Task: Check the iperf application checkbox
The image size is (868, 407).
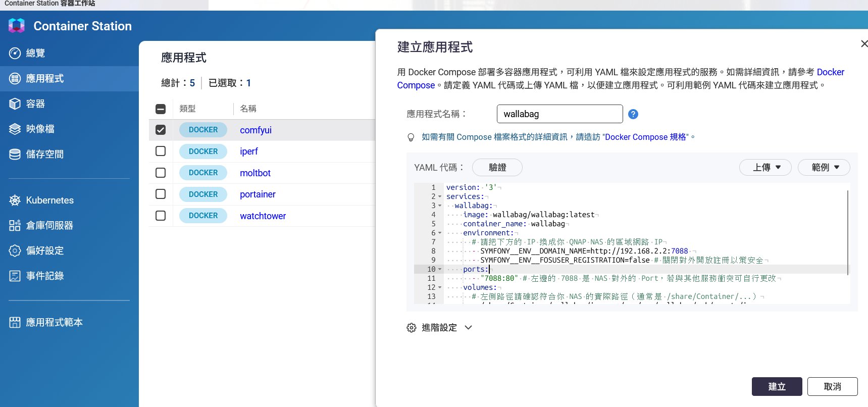Action: coord(161,151)
